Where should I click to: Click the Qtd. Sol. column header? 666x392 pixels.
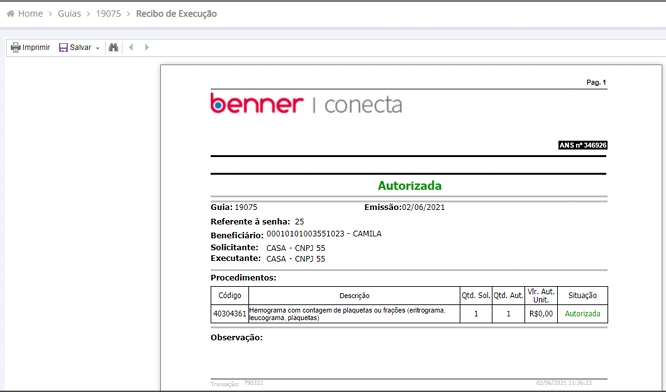pyautogui.click(x=476, y=295)
